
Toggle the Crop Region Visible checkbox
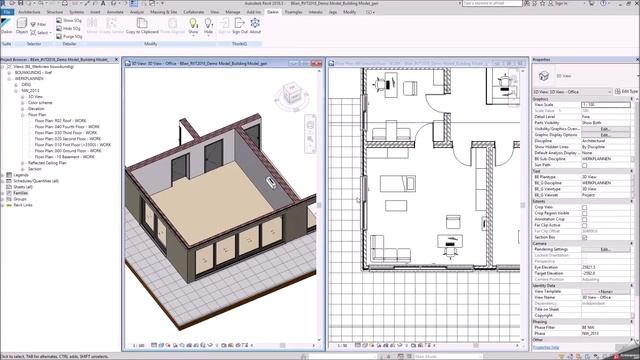coord(584,213)
